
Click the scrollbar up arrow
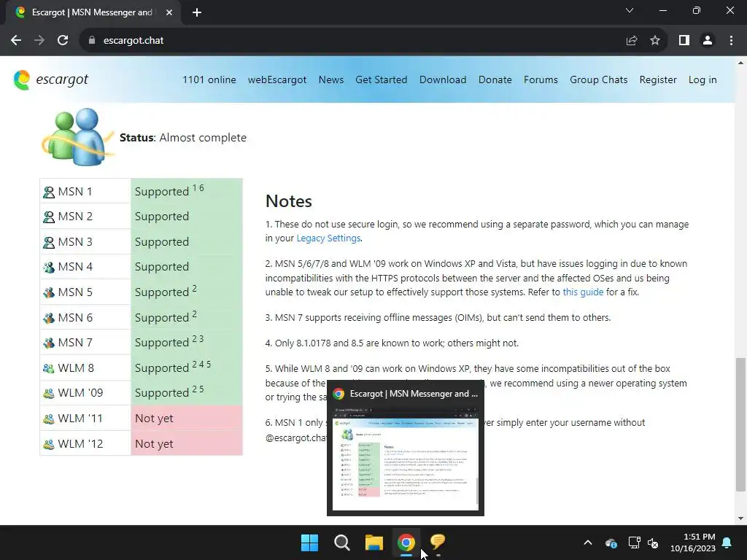click(x=740, y=63)
